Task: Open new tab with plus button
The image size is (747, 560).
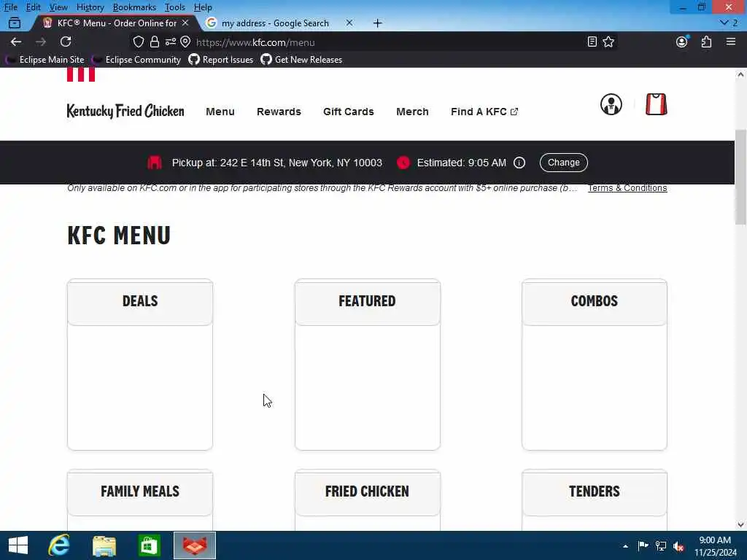Action: (x=377, y=23)
